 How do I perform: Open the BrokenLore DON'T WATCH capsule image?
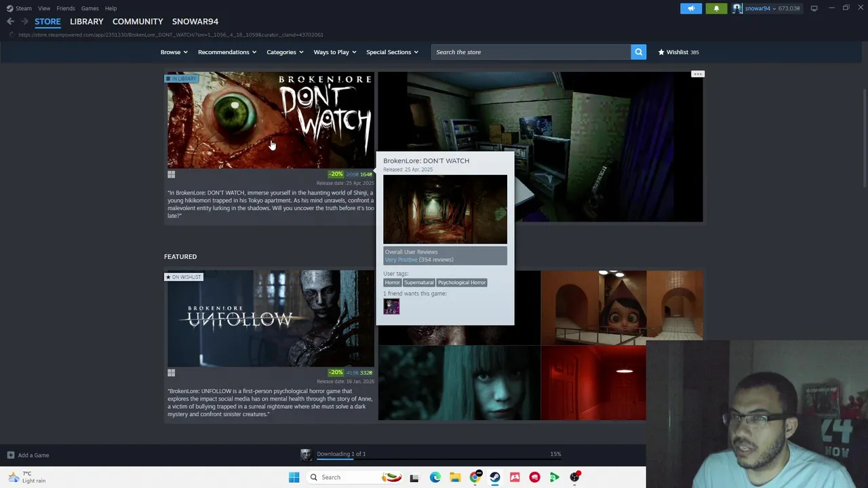coord(271,120)
